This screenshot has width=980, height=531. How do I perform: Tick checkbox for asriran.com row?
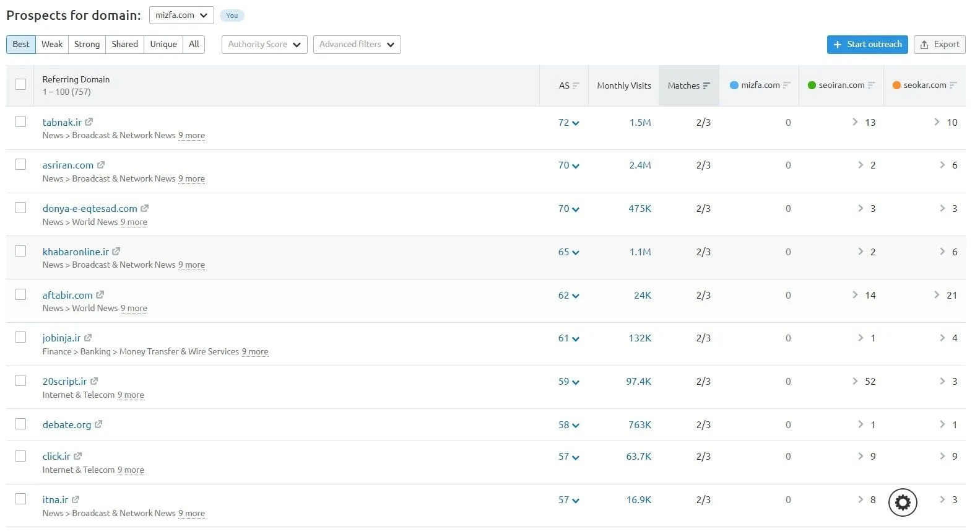point(20,164)
